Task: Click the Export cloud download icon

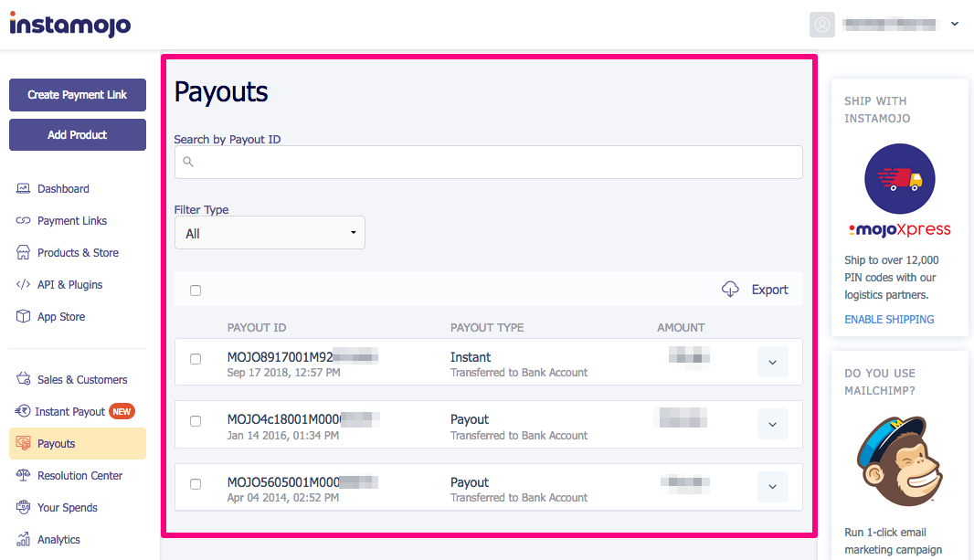Action: tap(731, 290)
